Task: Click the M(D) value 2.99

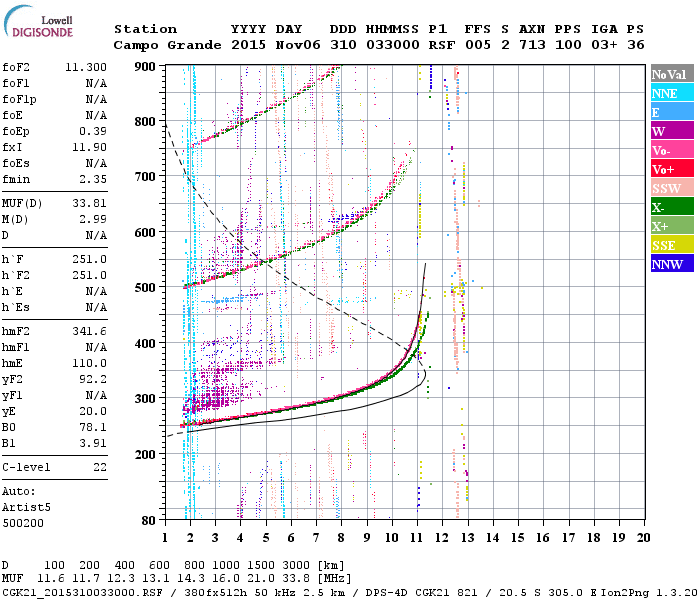Action: tap(93, 219)
